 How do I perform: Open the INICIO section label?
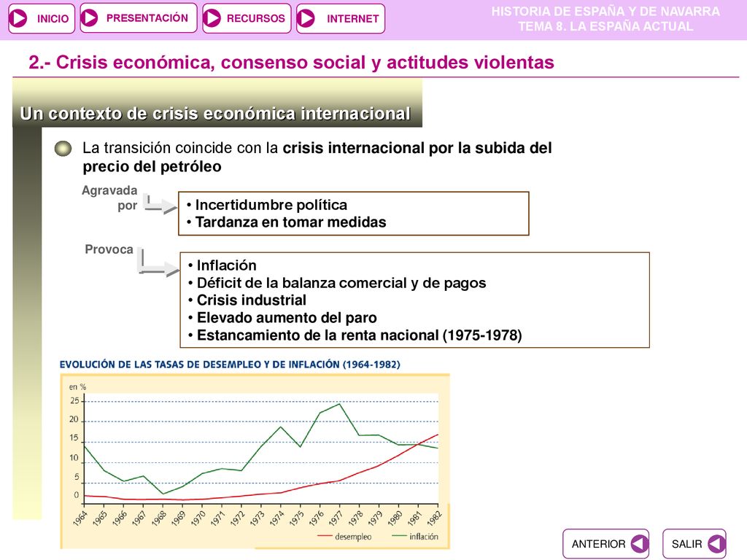[53, 18]
